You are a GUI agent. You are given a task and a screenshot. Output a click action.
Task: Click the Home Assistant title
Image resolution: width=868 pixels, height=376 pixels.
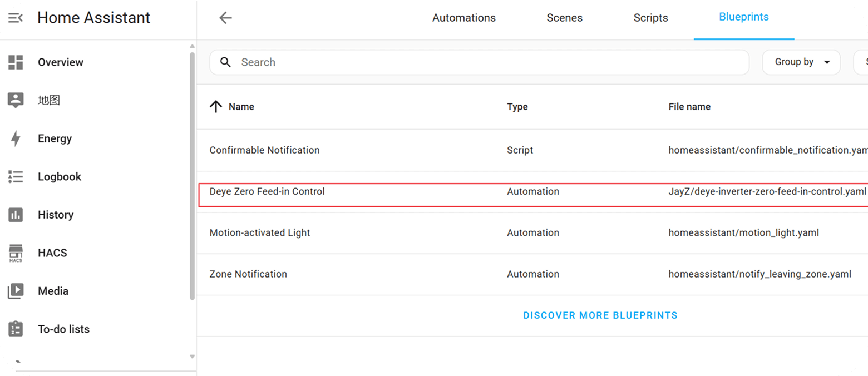coord(94,18)
